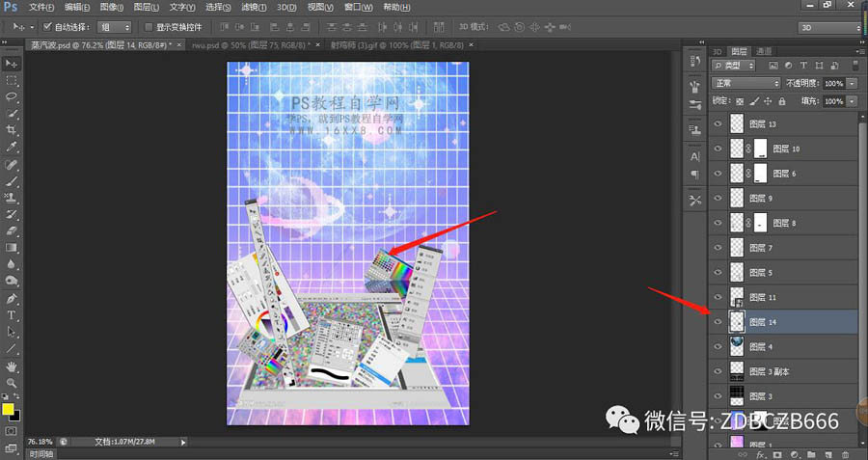Image resolution: width=868 pixels, height=460 pixels.
Task: Open the 3D workspace dropdown
Action: click(829, 27)
